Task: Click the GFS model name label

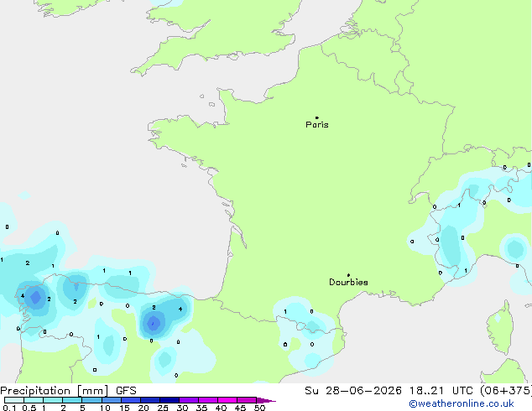Action: (x=126, y=391)
